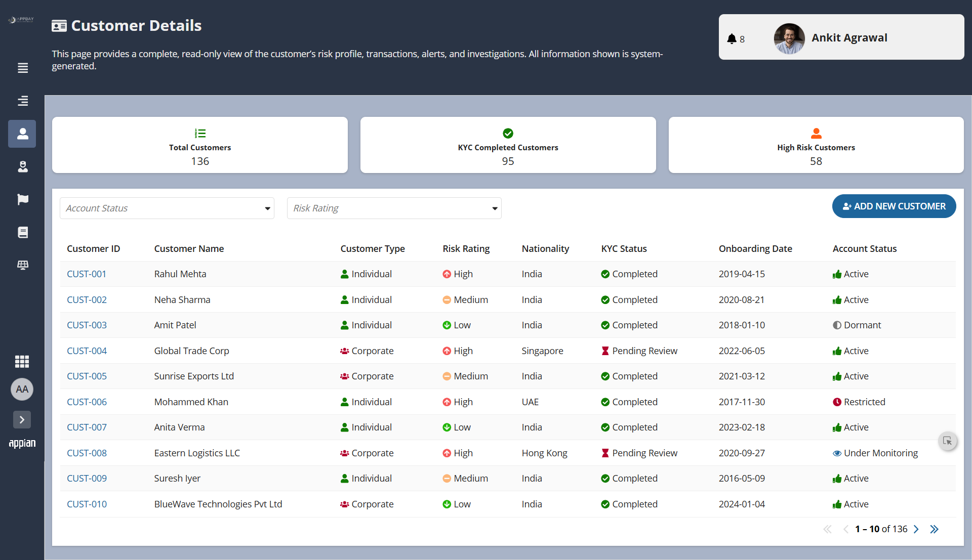Open the Risk Rating filter dropdown
This screenshot has width=972, height=560.
(x=394, y=208)
